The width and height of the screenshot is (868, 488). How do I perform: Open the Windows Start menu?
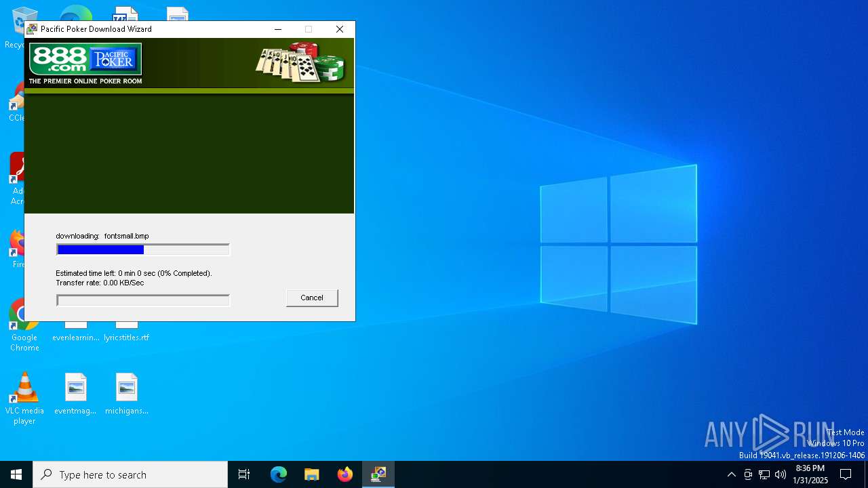click(x=16, y=474)
